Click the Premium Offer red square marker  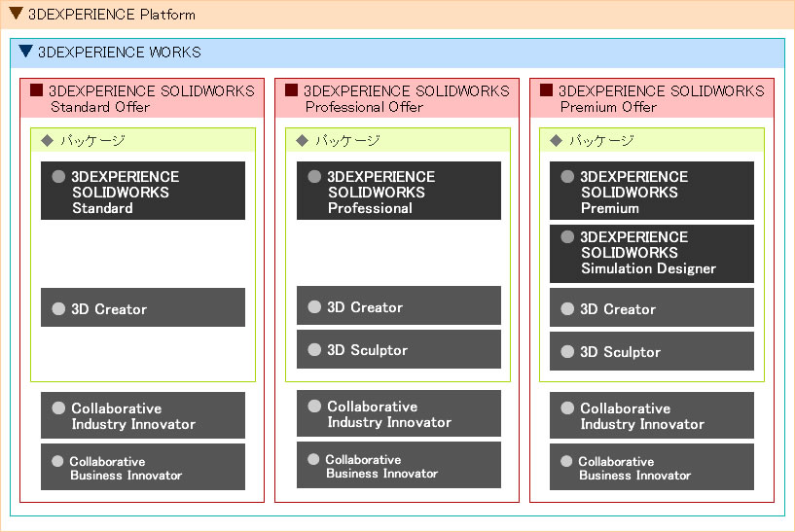546,90
